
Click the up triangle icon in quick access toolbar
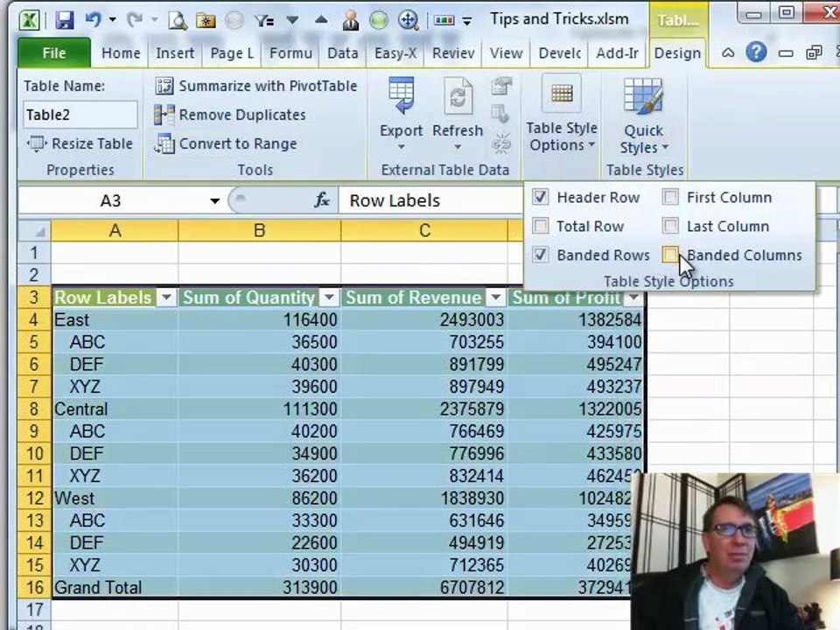tap(321, 20)
